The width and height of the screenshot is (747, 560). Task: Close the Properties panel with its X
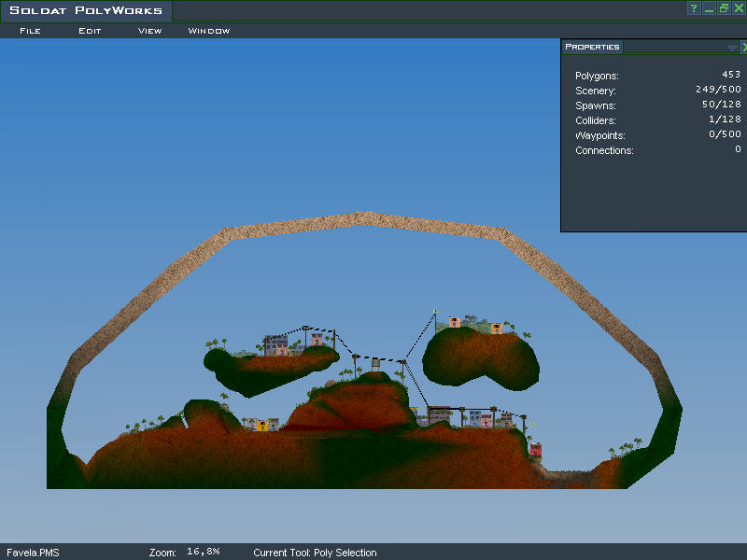point(743,47)
